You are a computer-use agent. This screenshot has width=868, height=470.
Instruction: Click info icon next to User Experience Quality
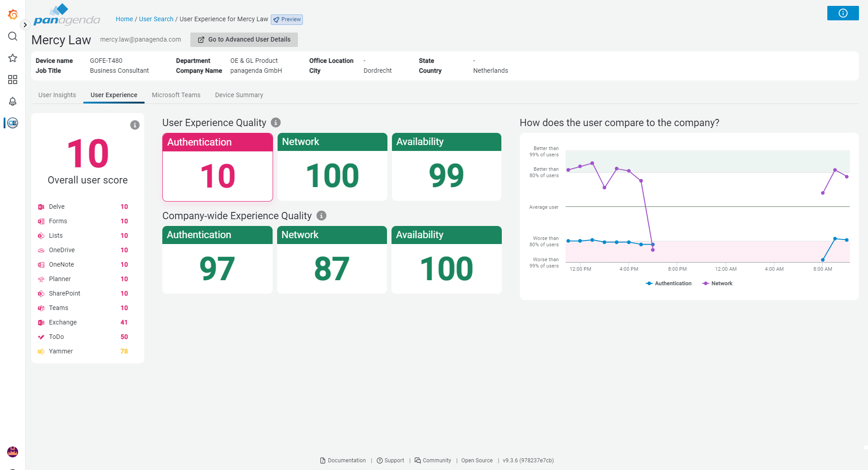pyautogui.click(x=276, y=122)
